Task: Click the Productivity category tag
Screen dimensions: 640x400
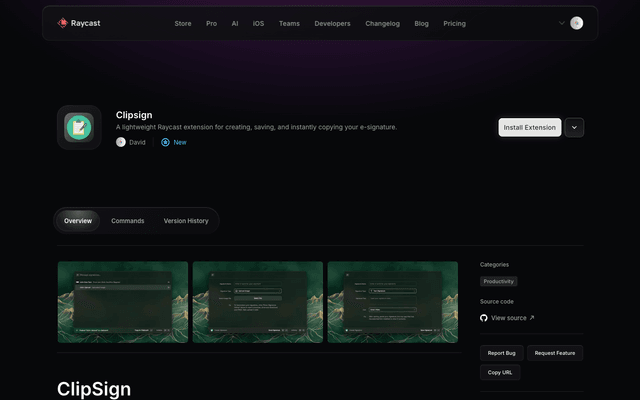Action: pyautogui.click(x=498, y=281)
